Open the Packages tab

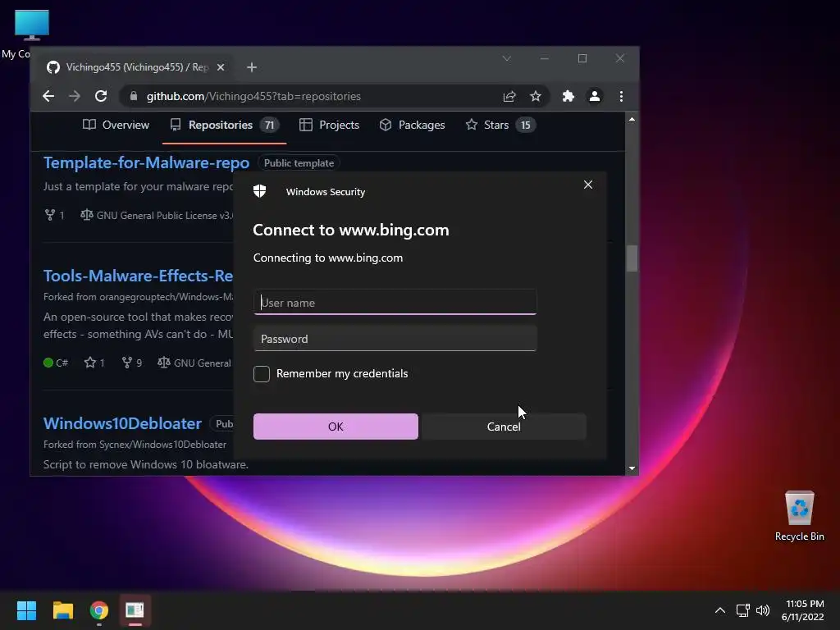coord(412,125)
